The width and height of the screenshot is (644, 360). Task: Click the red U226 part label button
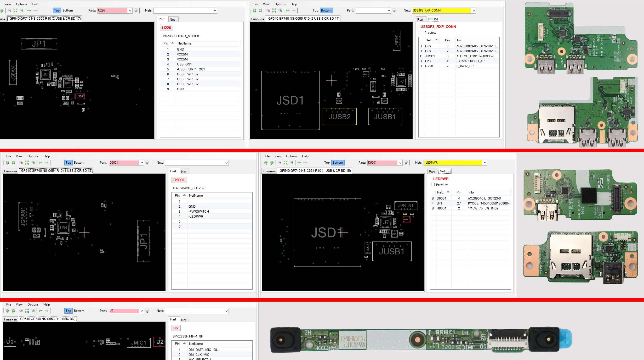[x=166, y=28]
